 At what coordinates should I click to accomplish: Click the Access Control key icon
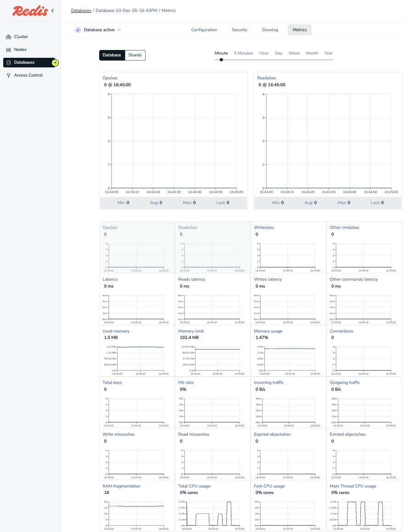8,75
